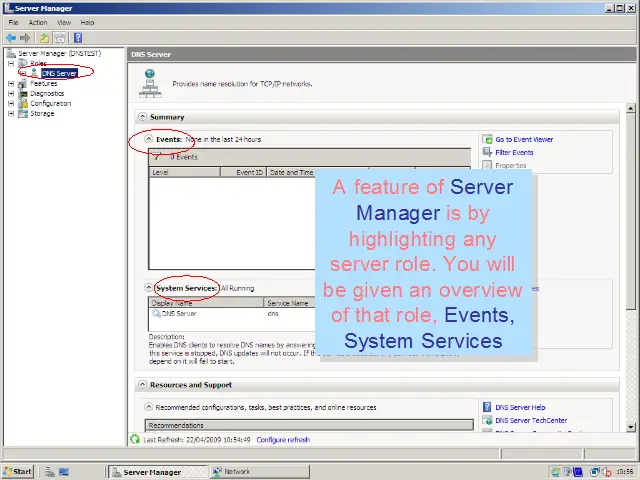Click the Configure refresh link

(283, 440)
